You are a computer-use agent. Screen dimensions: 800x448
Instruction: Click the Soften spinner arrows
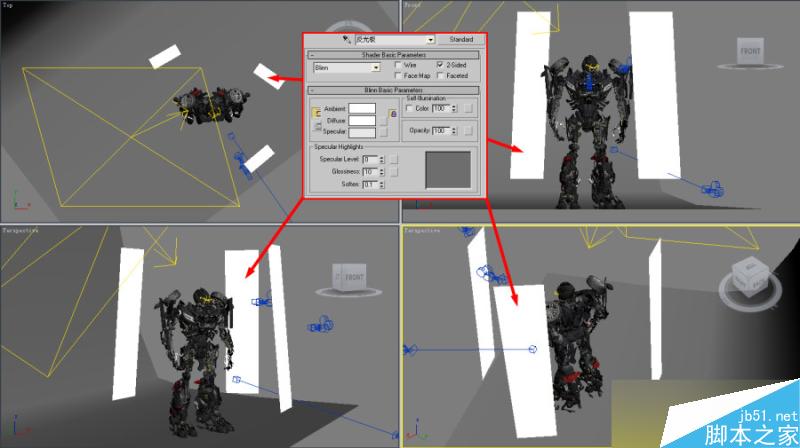[382, 184]
